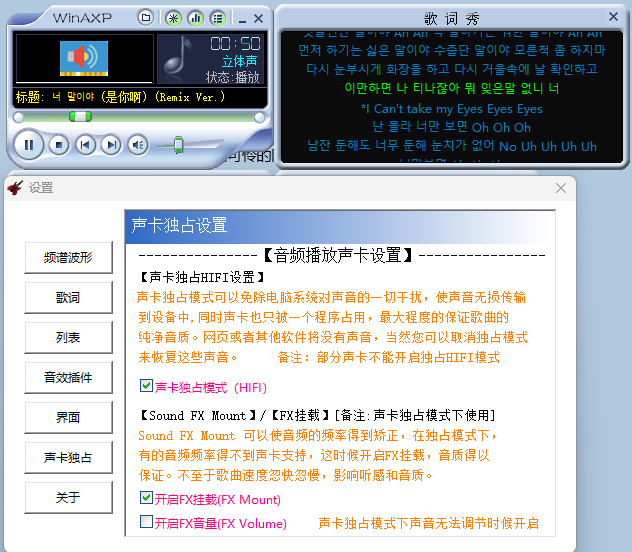The image size is (632, 552).
Task: Click the 00:50 elapsed time display
Action: pos(235,44)
